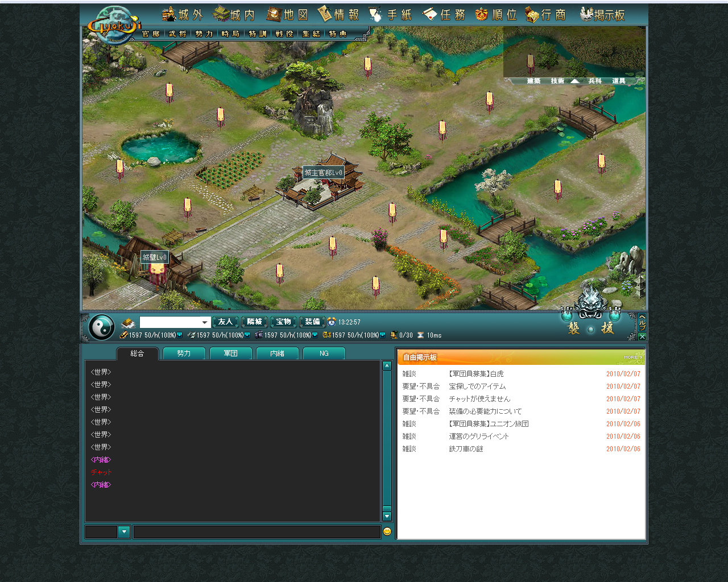
Task: Switch to the 総合 chat tab
Action: click(138, 354)
